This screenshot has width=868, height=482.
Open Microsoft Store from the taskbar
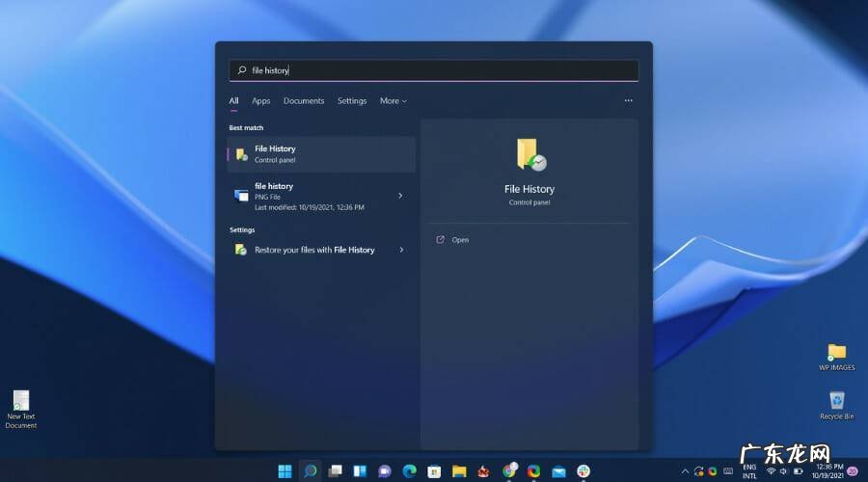point(434,471)
